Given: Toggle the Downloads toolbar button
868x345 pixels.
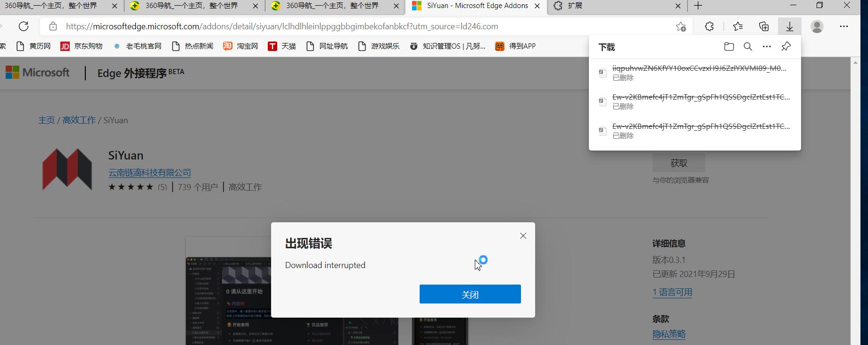Looking at the screenshot, I should click(x=790, y=26).
